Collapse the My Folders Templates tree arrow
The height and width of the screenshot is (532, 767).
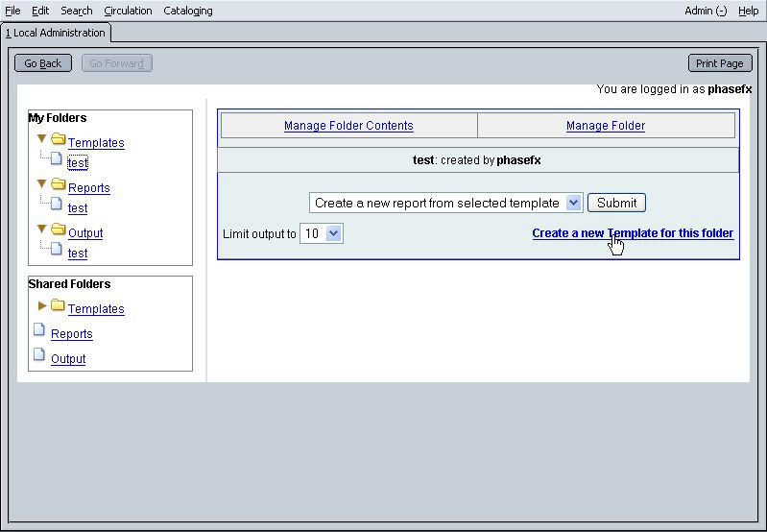point(41,139)
